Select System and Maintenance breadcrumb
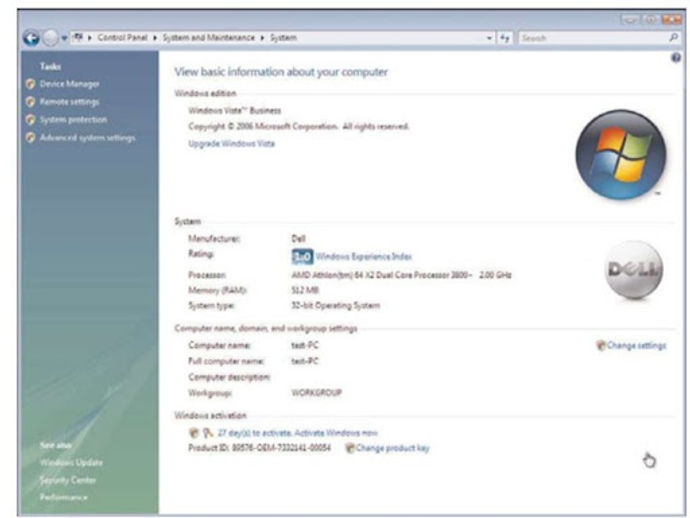Viewport: 690px width, 518px height. [x=208, y=37]
